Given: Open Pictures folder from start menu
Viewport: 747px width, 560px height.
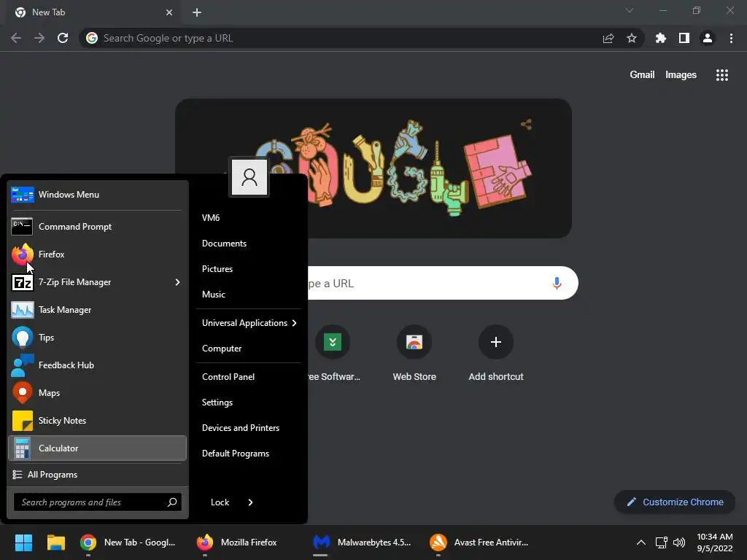Looking at the screenshot, I should pos(217,269).
